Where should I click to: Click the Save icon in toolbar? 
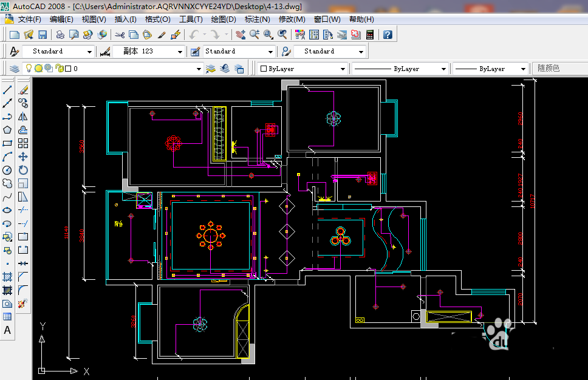(43, 35)
